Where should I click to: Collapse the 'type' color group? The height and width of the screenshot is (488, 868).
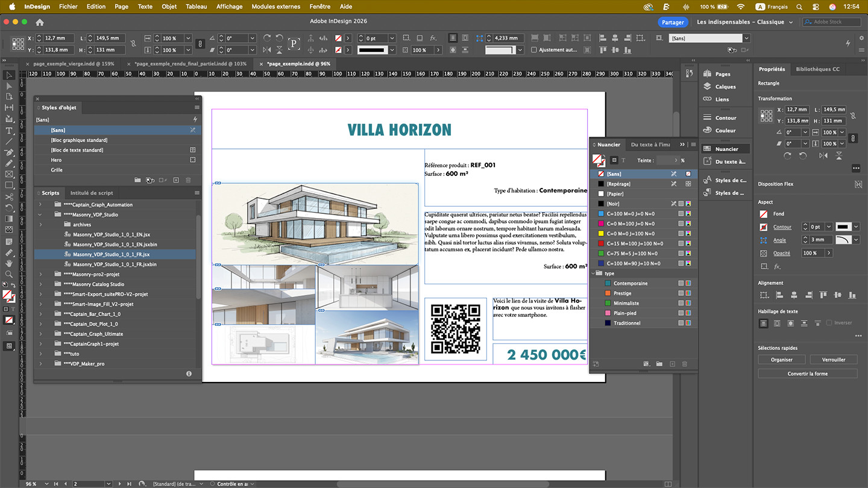(594, 274)
